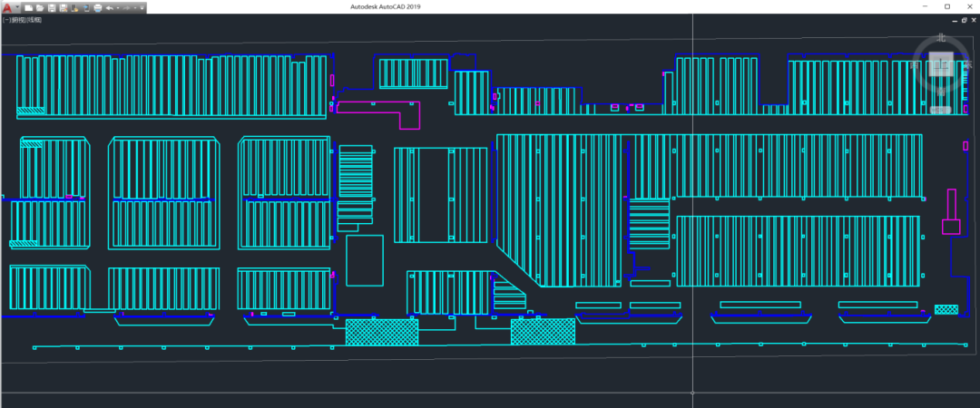
Task: Click the New drawing icon
Action: [x=29, y=8]
